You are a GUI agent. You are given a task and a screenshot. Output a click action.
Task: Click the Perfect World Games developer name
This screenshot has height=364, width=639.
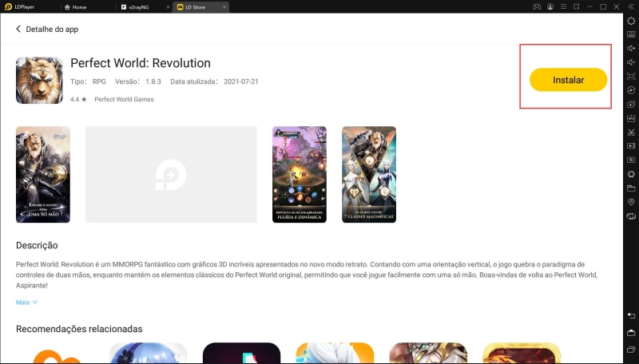124,99
